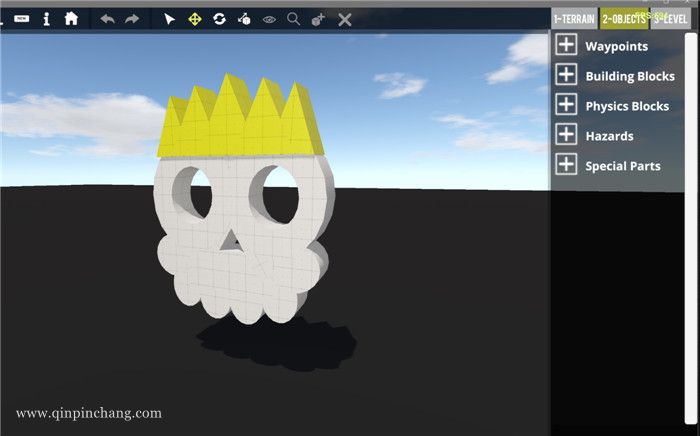Click the objects panel vertical scrollbar
700x436 pixels.
point(691,228)
